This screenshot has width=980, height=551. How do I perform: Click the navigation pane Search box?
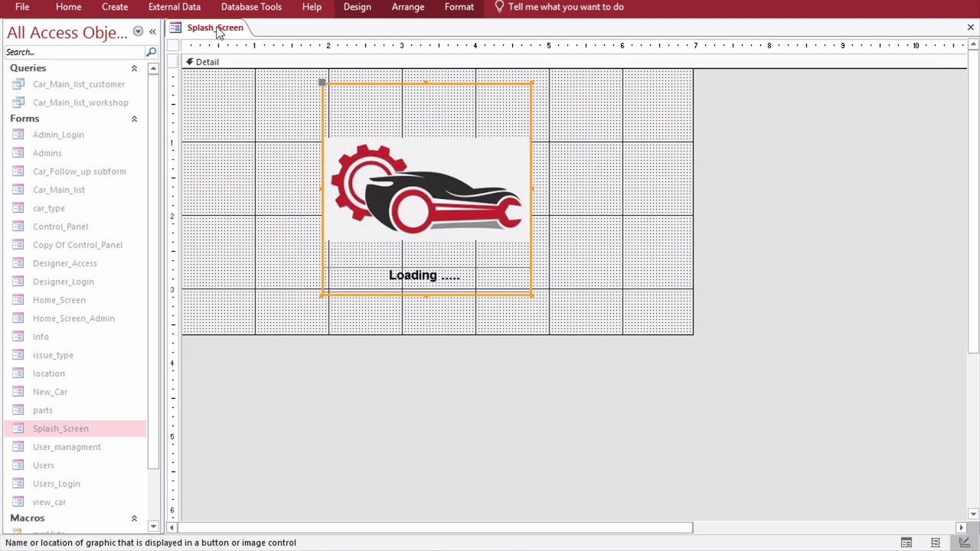click(x=74, y=52)
